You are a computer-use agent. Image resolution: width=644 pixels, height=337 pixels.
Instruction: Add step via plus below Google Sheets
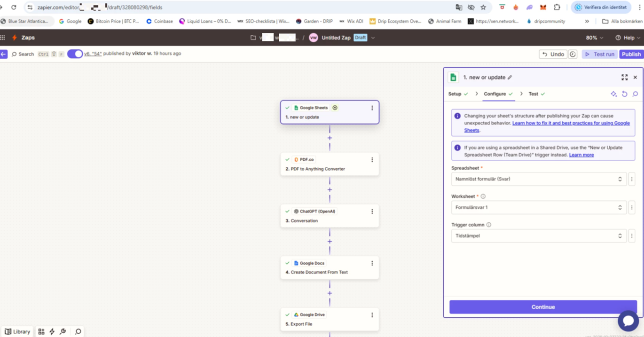(330, 138)
